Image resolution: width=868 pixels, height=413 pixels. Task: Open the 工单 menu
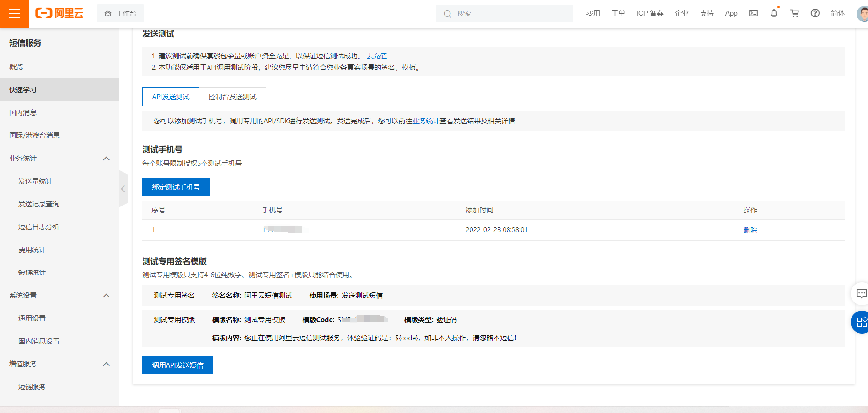tap(618, 13)
